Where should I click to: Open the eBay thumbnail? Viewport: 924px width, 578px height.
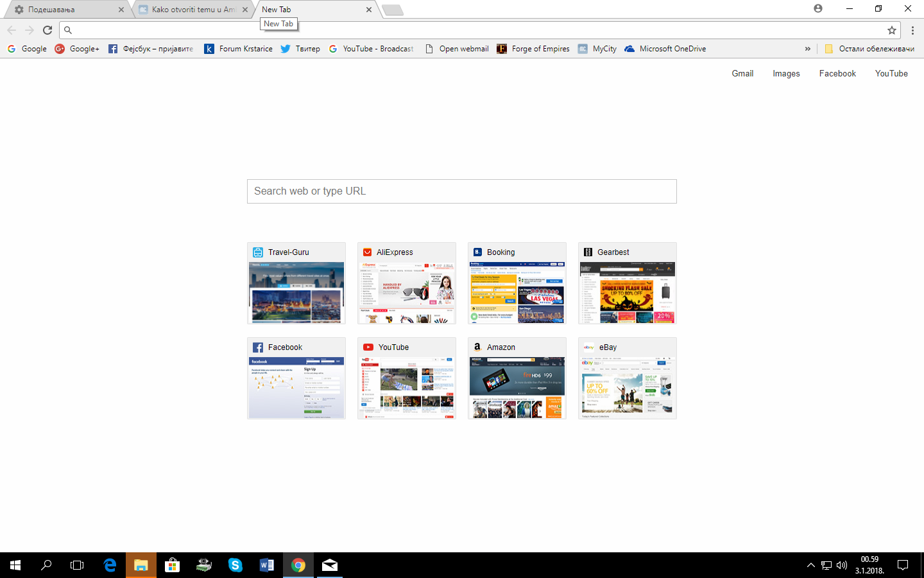pos(628,378)
